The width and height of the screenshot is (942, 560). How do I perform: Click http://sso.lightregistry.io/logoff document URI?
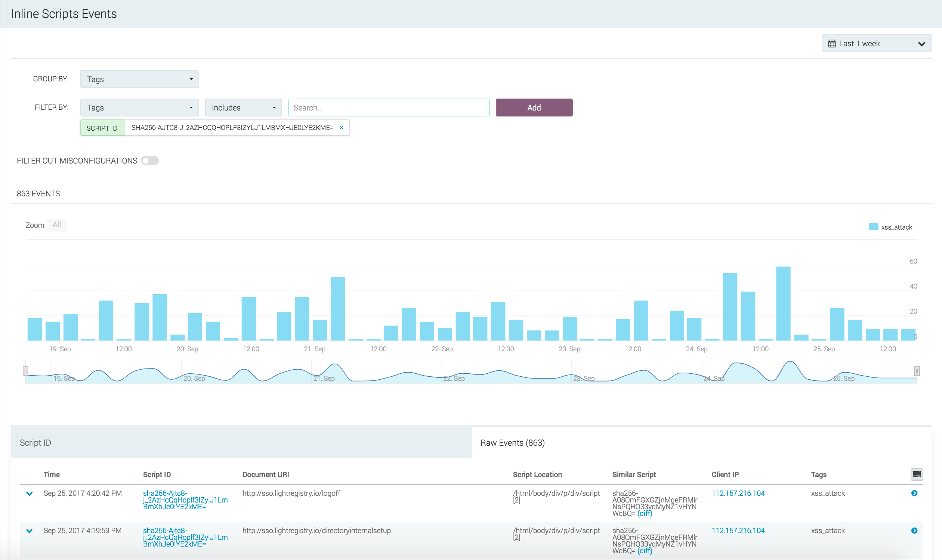click(x=291, y=493)
